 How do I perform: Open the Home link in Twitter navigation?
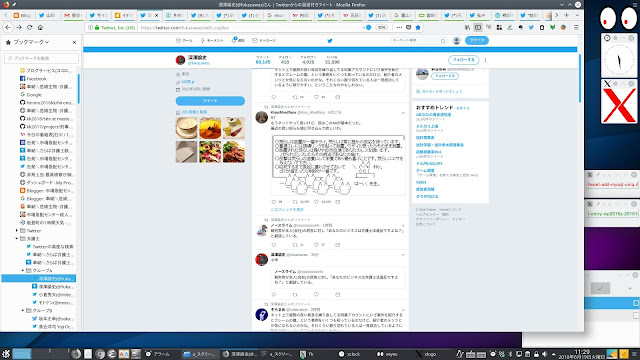(x=184, y=40)
